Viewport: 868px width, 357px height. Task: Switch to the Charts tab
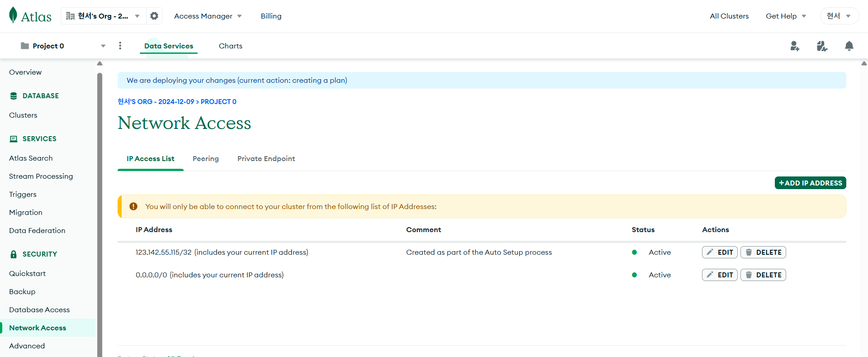click(231, 46)
